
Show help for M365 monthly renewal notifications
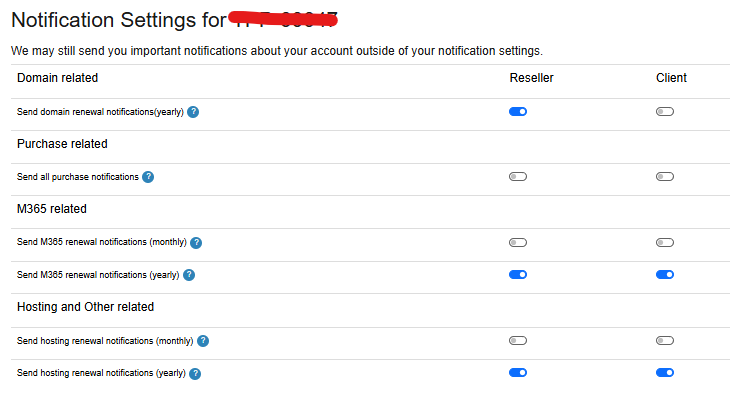196,243
